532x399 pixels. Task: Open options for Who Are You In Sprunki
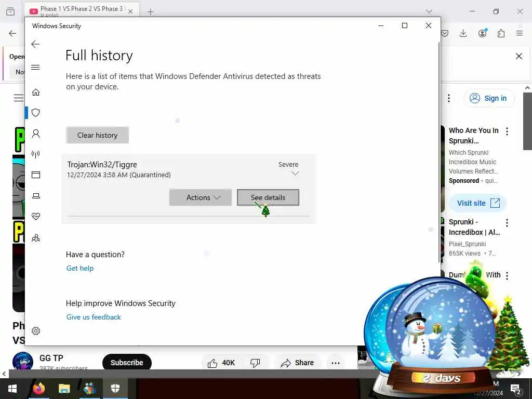(507, 131)
